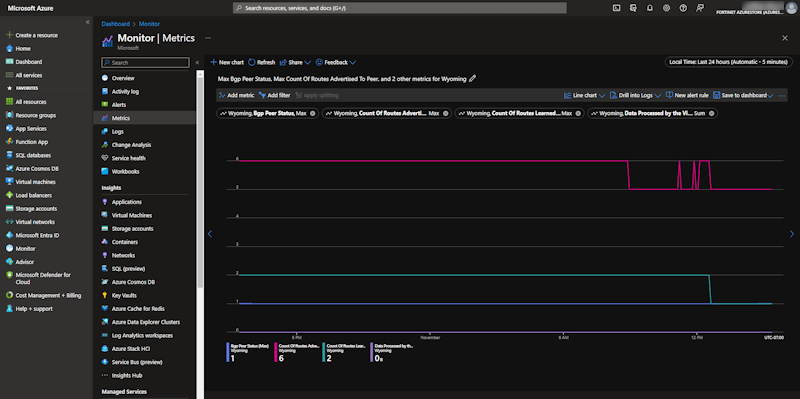This screenshot has height=399, width=800.
Task: Open Microsoft Entra ID in sidebar
Action: 37,235
